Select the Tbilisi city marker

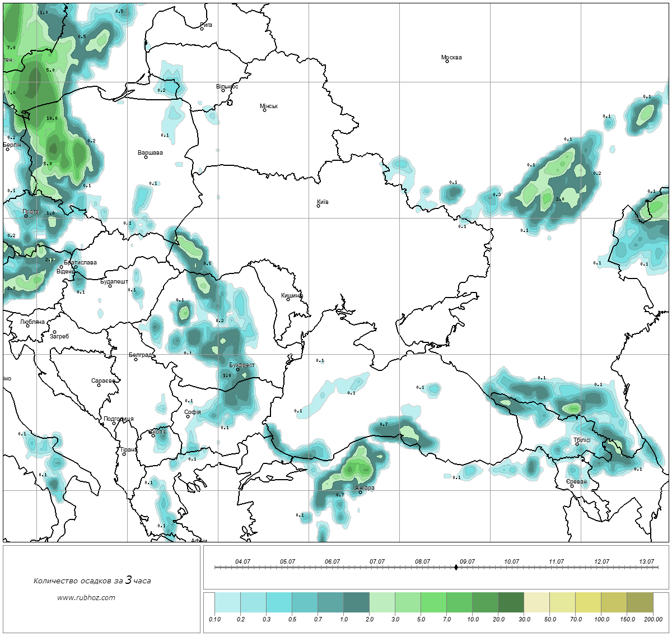click(x=577, y=444)
